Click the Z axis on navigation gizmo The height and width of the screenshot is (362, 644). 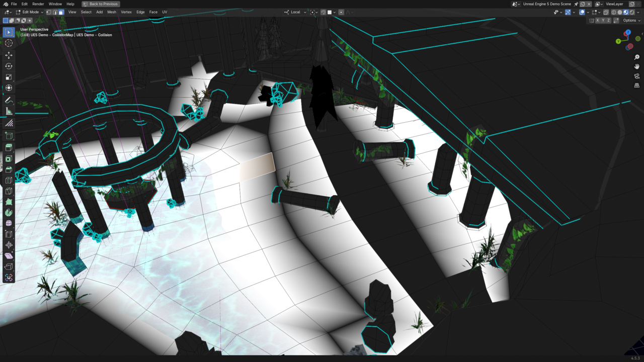pyautogui.click(x=628, y=33)
